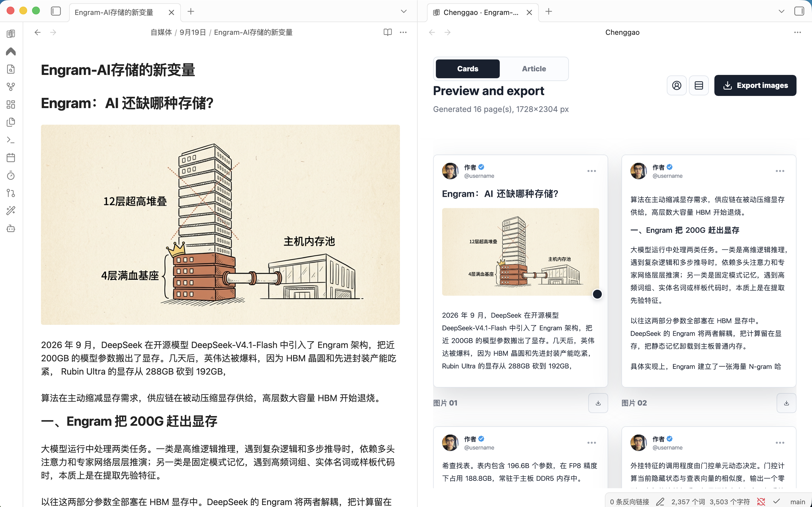Viewport: 812px width, 507px height.
Task: Open the canvas grid icon in sidebar
Action: (x=11, y=104)
